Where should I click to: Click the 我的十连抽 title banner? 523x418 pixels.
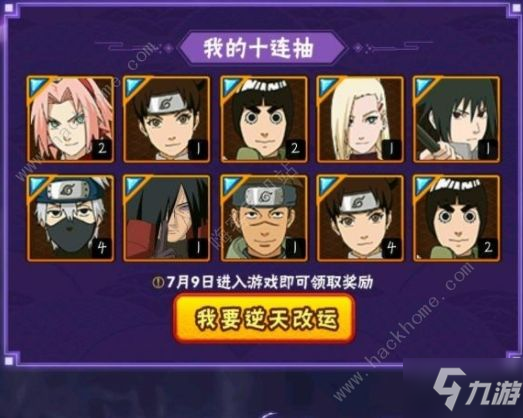tap(261, 48)
